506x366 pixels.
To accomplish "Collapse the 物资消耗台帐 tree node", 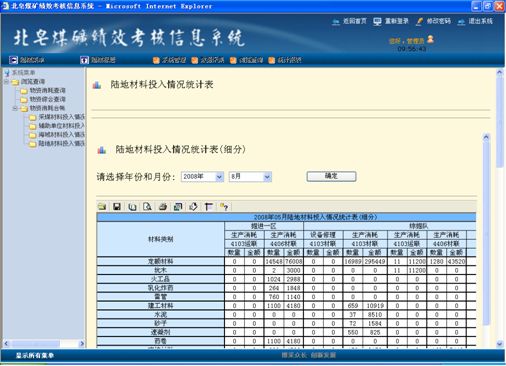I will pyautogui.click(x=15, y=108).
